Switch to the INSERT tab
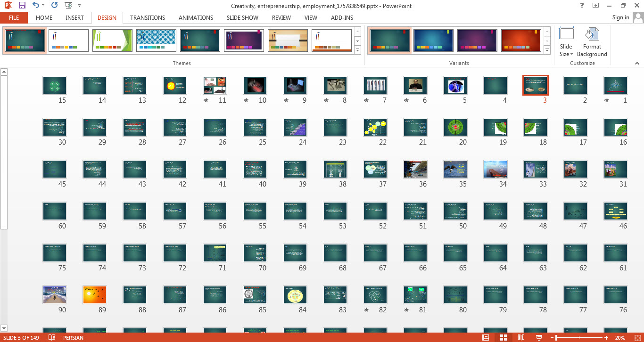644x342 pixels. point(75,17)
